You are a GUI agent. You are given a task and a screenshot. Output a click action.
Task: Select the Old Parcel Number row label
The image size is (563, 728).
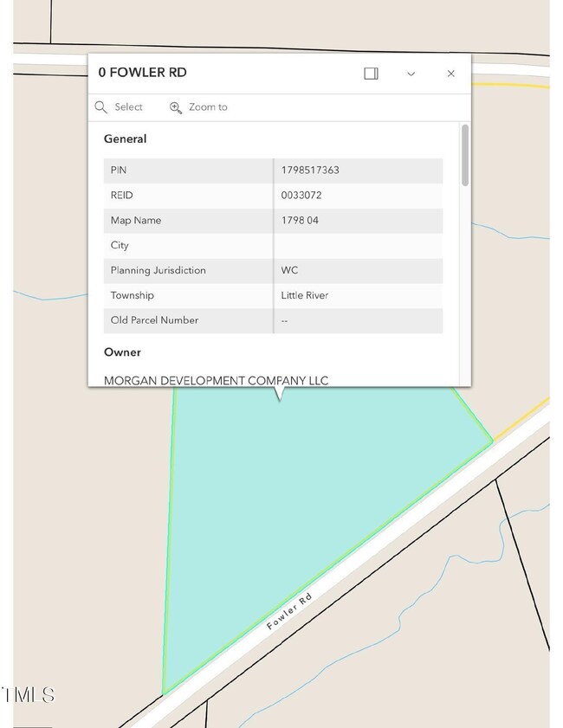[154, 320]
